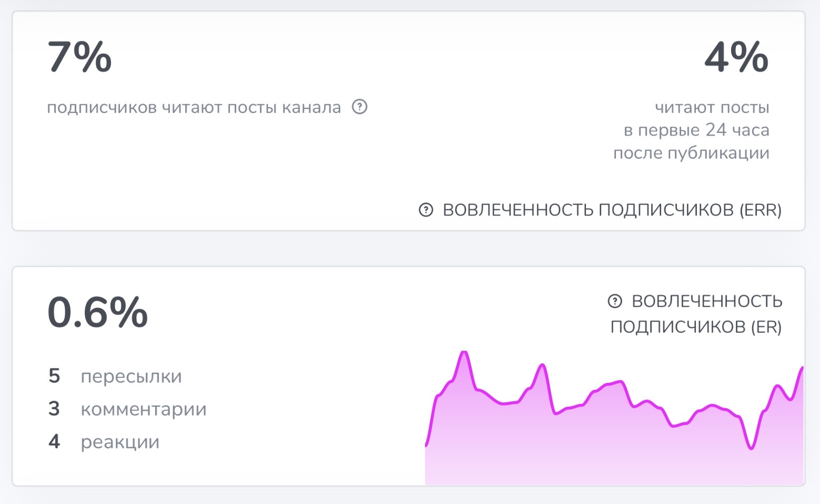This screenshot has height=504, width=820.
Task: Click the 4% first-24-hours value
Action: coord(736,57)
